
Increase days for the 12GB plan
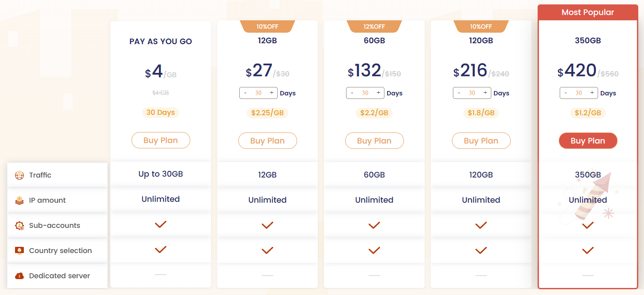[x=271, y=93]
